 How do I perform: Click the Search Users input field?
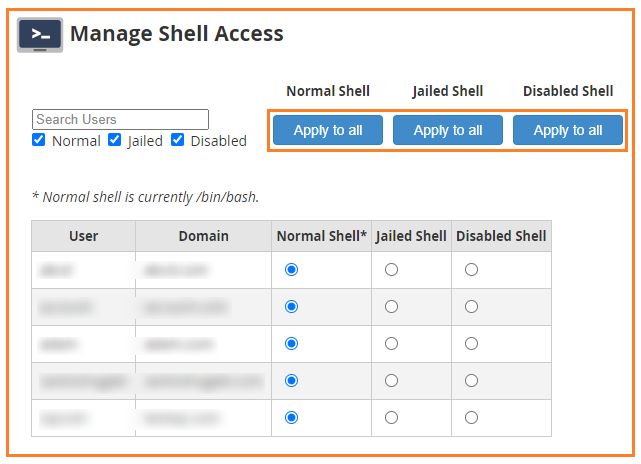pos(120,119)
